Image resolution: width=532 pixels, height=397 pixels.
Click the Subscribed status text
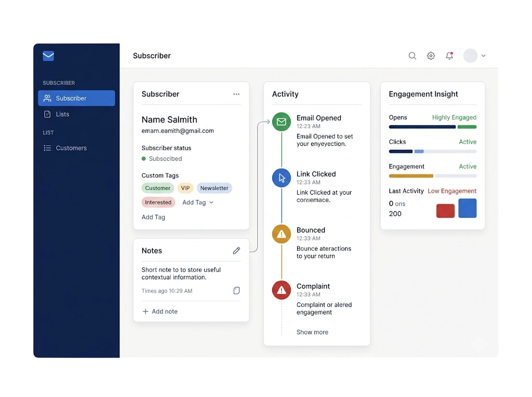click(165, 159)
